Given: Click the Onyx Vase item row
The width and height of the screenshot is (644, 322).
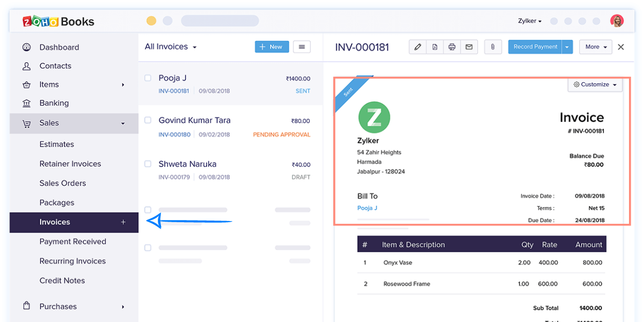Looking at the screenshot, I should tap(482, 262).
